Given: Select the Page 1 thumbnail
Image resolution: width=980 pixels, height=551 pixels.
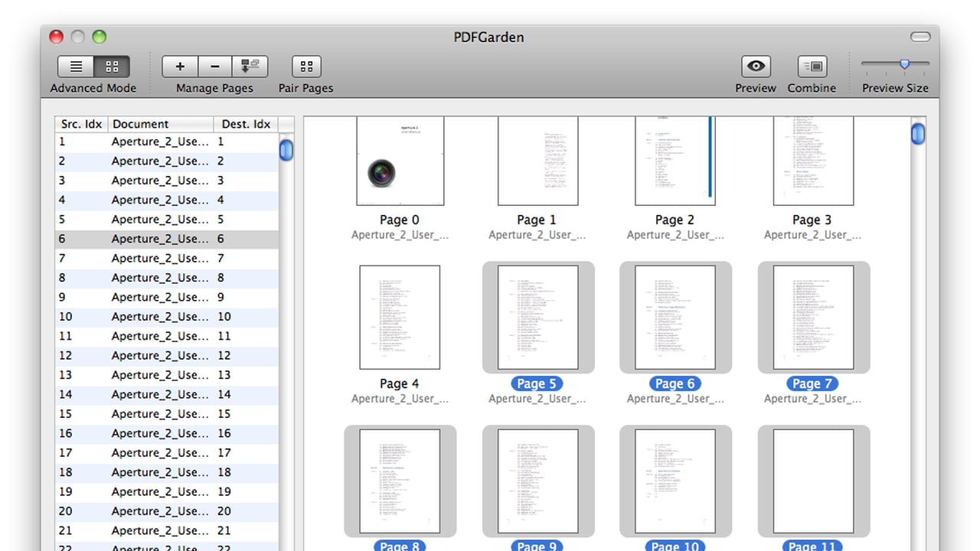Looking at the screenshot, I should (538, 161).
